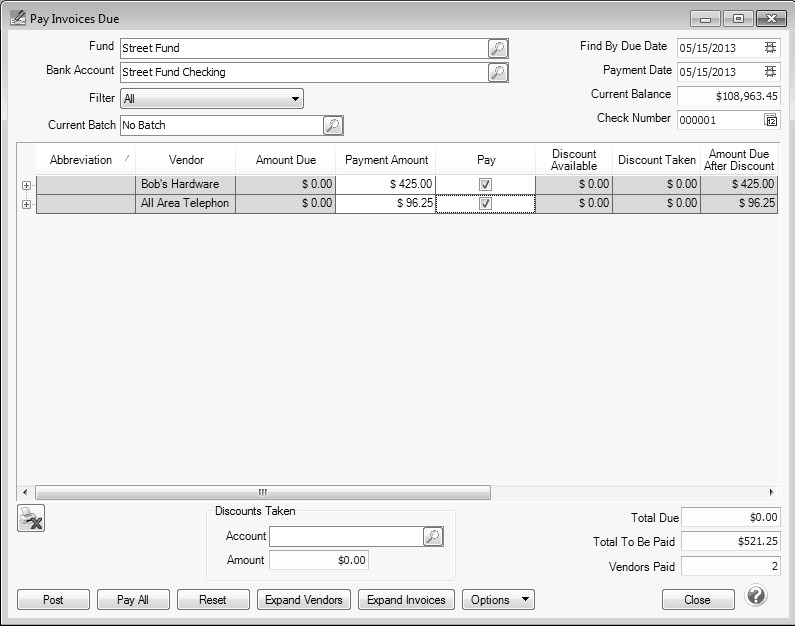Uncheck Pay for Bob's Hardware

pos(485,184)
